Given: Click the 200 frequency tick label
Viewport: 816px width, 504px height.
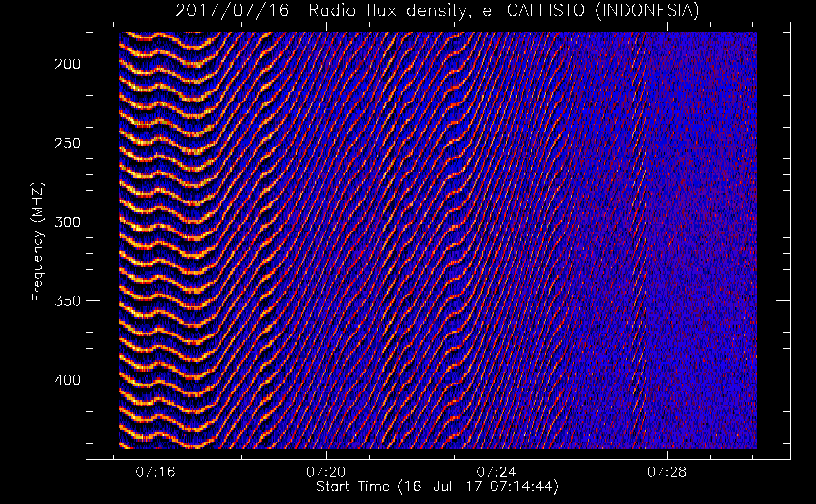Looking at the screenshot, I should point(67,64).
